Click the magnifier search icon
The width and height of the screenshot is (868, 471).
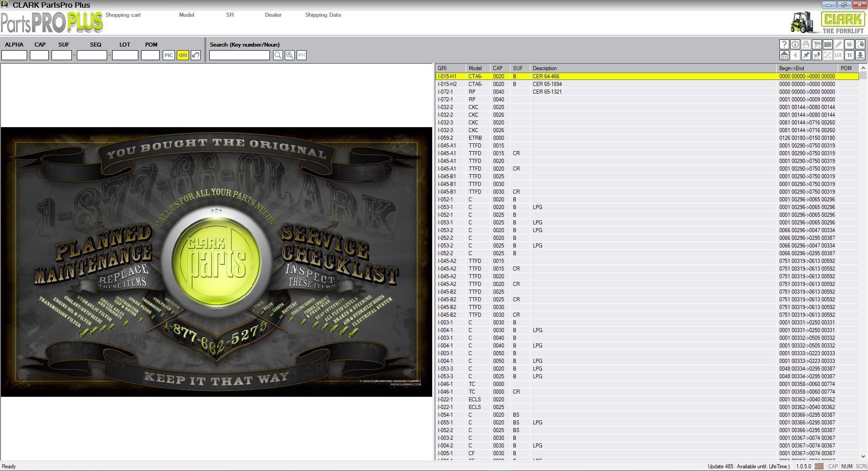click(278, 55)
